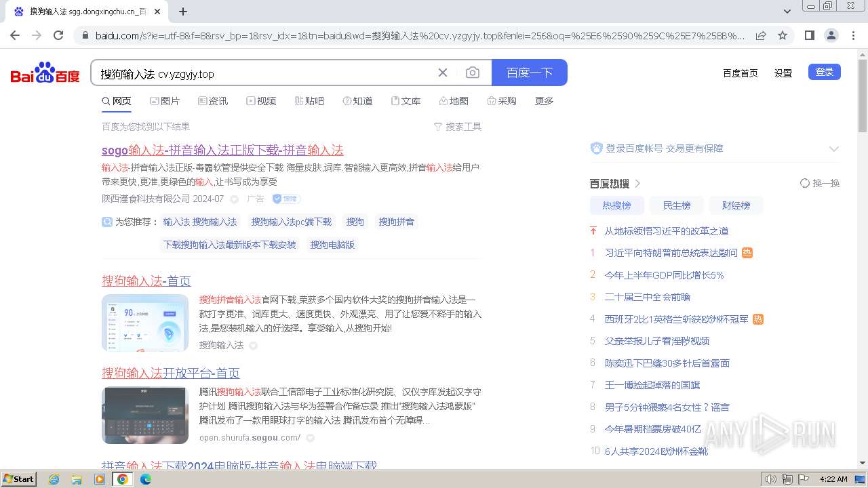Image resolution: width=868 pixels, height=488 pixels.
Task: Select 热搜榜 tab
Action: [x=616, y=205]
